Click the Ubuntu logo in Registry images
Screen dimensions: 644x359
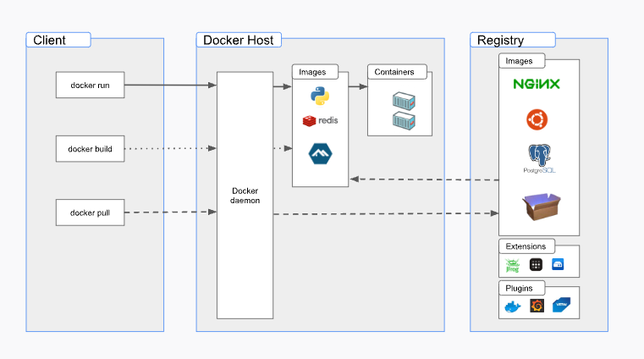[537, 119]
